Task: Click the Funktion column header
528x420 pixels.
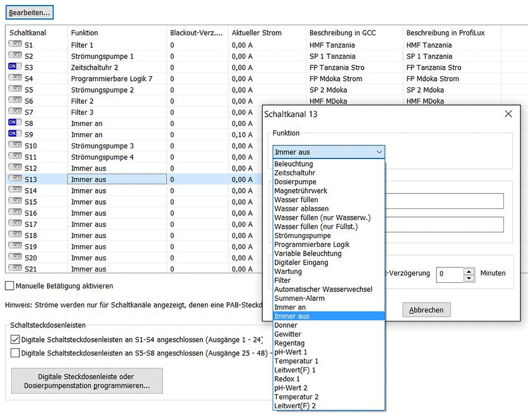Action: pos(84,33)
